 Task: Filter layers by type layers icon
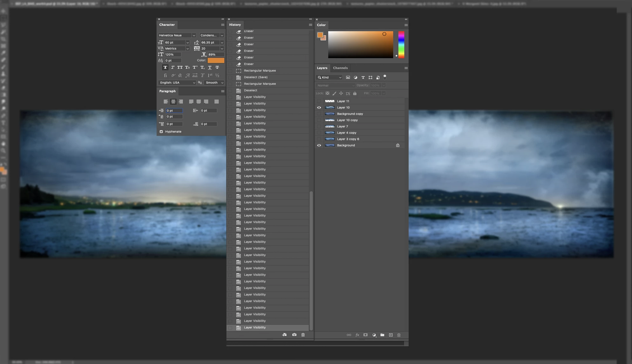click(x=363, y=77)
